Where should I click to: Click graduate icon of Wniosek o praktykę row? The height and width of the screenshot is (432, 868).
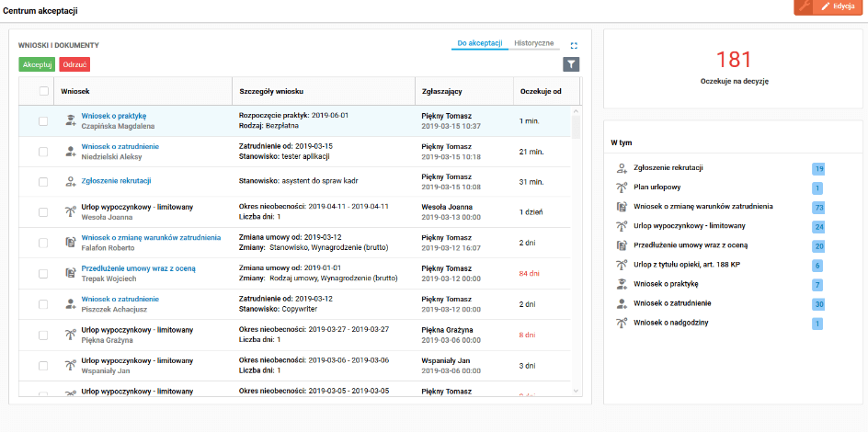coord(70,120)
